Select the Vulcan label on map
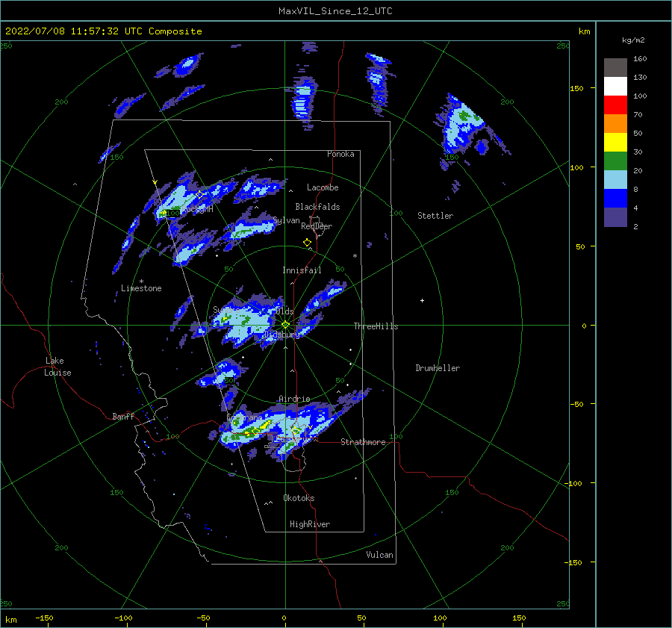The width and height of the screenshot is (672, 628). [x=379, y=555]
